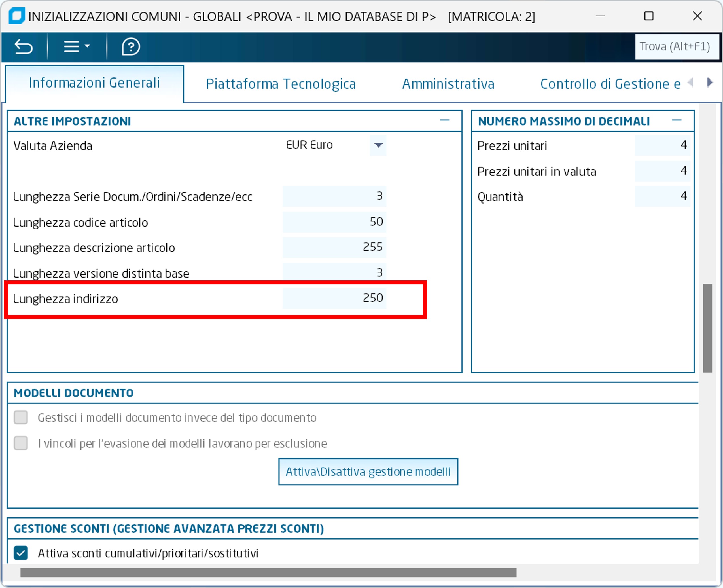Uncheck Attiva sconti cumulativi/prioritari/sostitutivi
723x588 pixels.
(x=21, y=553)
